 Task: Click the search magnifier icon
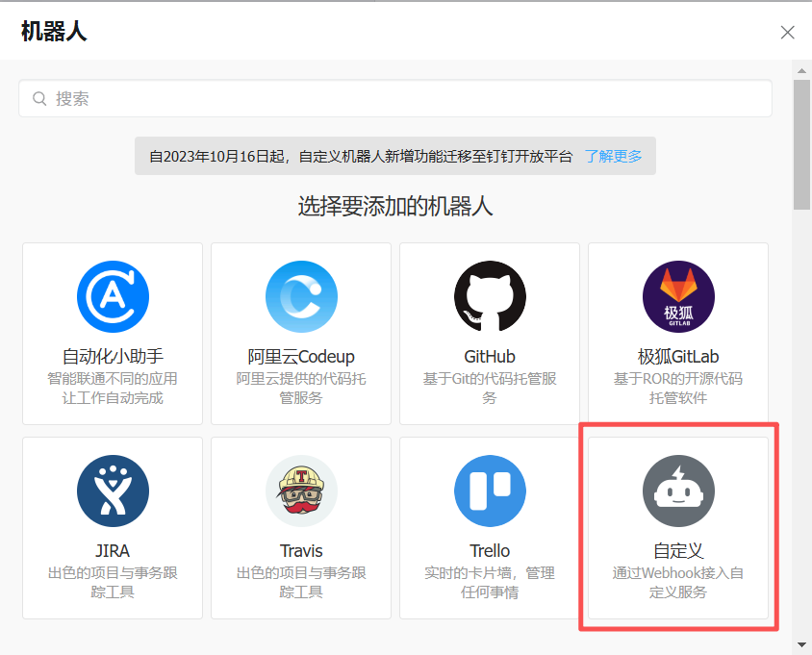click(39, 98)
